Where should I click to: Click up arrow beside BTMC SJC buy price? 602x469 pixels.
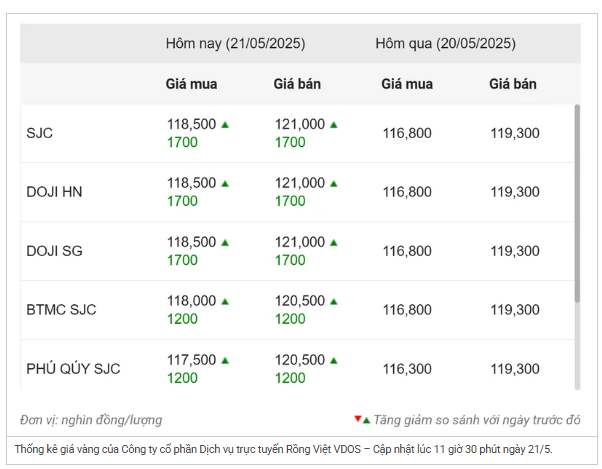click(225, 302)
